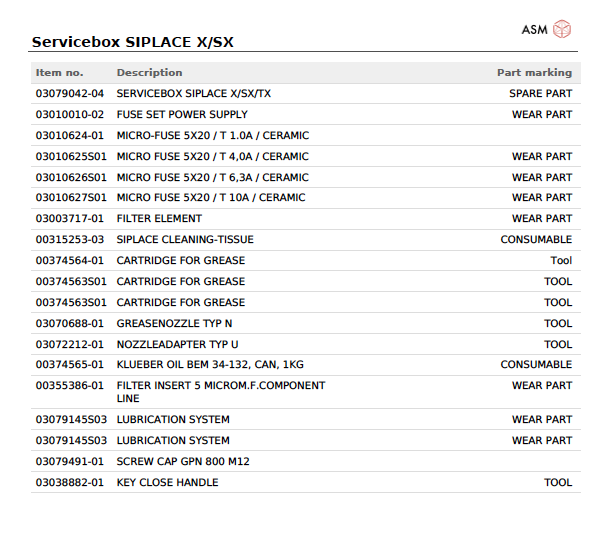605x547 pixels.
Task: Click WEAR PART in the T 4,0A fuse row
Action: tap(542, 157)
